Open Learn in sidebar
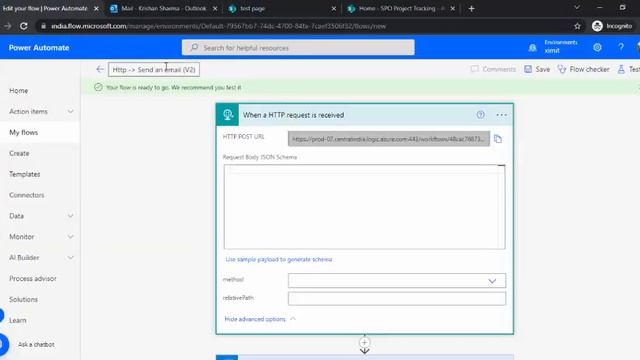Screen dimensions: 640x360 [18, 320]
